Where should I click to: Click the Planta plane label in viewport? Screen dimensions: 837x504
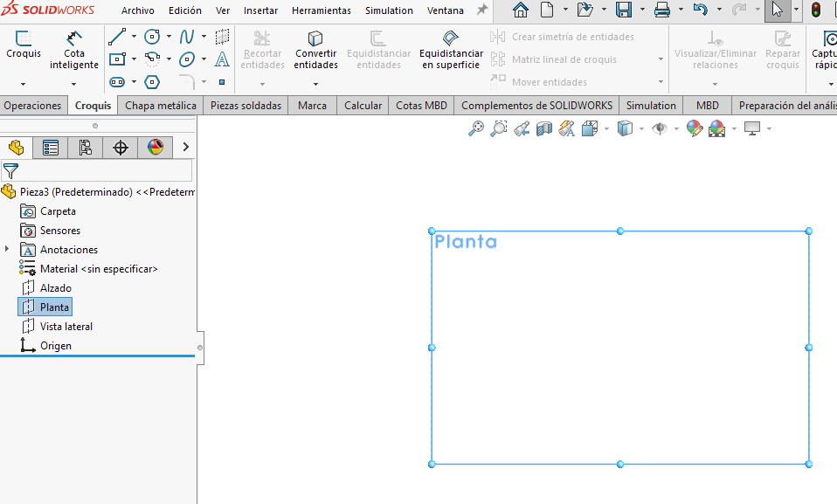coord(466,242)
